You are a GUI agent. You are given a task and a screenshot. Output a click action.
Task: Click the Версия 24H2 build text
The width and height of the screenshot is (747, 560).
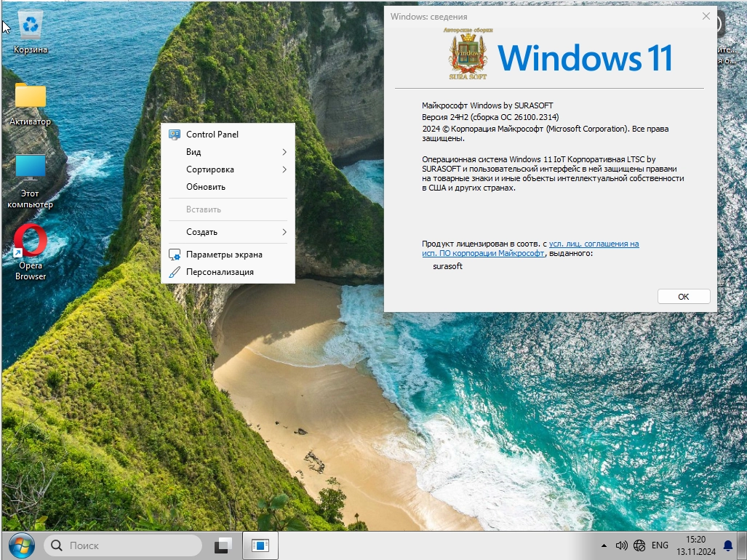490,117
